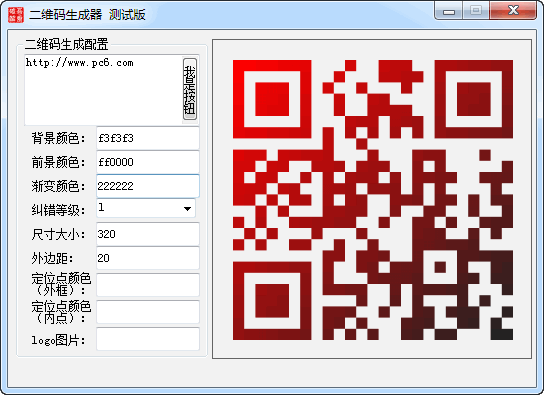Click the 渐变颜色 label
This screenshot has height=395, width=544.
58,186
